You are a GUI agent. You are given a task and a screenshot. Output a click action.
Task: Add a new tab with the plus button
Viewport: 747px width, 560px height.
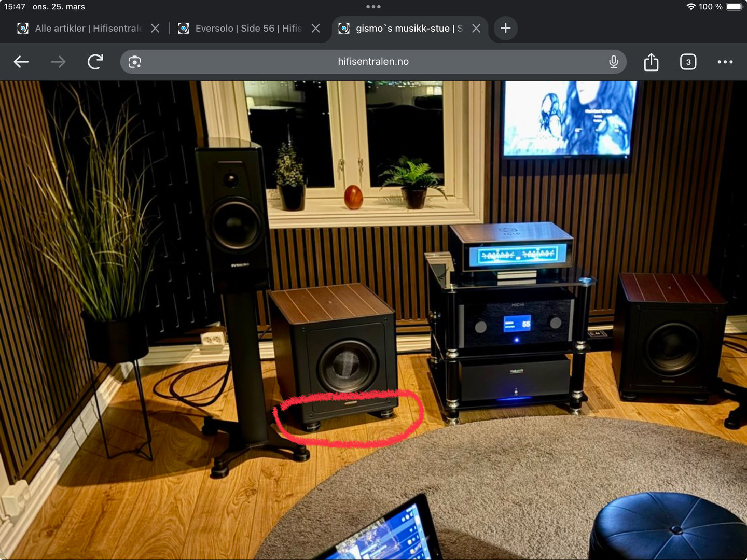(506, 28)
